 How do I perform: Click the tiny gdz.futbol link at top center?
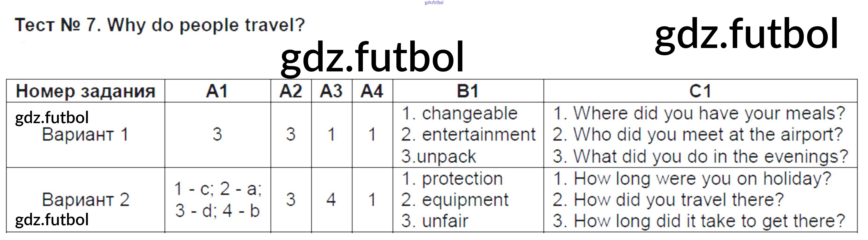pyautogui.click(x=434, y=3)
